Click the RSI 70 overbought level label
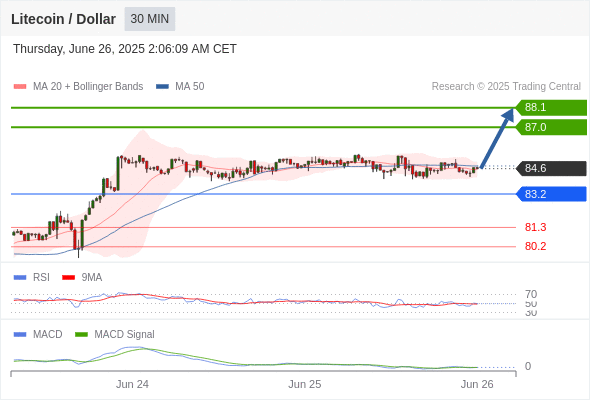The image size is (590, 400). (x=531, y=294)
